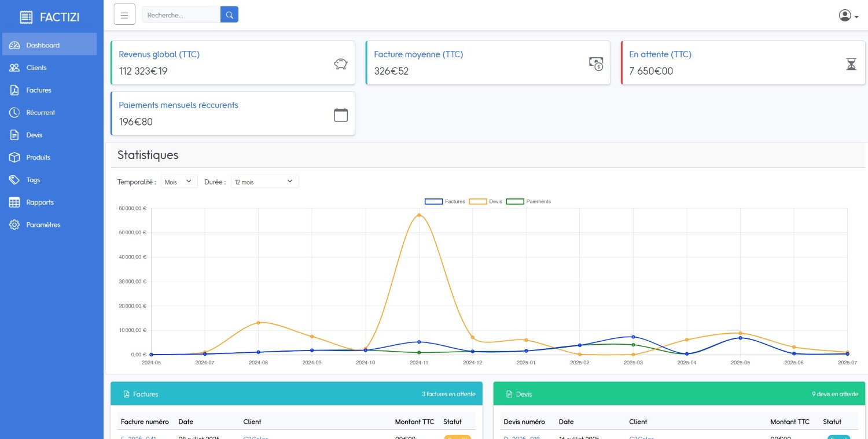The image size is (868, 439).
Task: Open the hamburger sidebar toggle
Action: click(x=124, y=14)
